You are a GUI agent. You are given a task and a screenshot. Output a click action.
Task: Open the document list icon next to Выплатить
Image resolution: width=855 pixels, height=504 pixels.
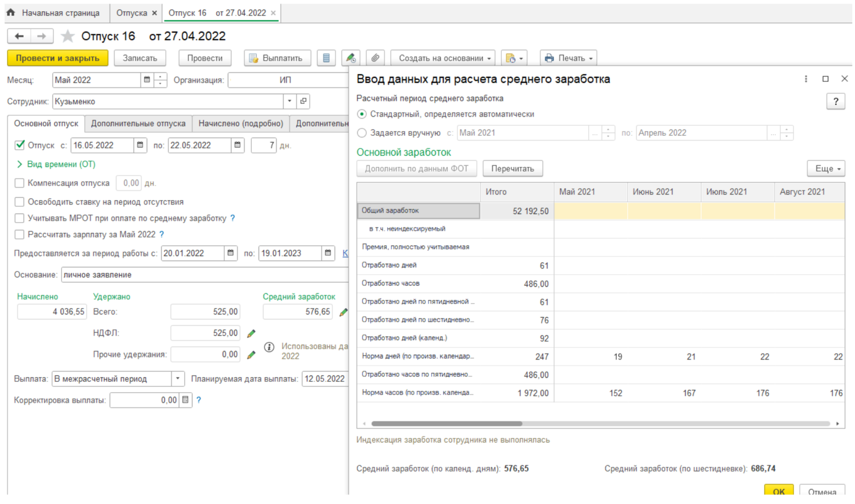[x=326, y=58]
